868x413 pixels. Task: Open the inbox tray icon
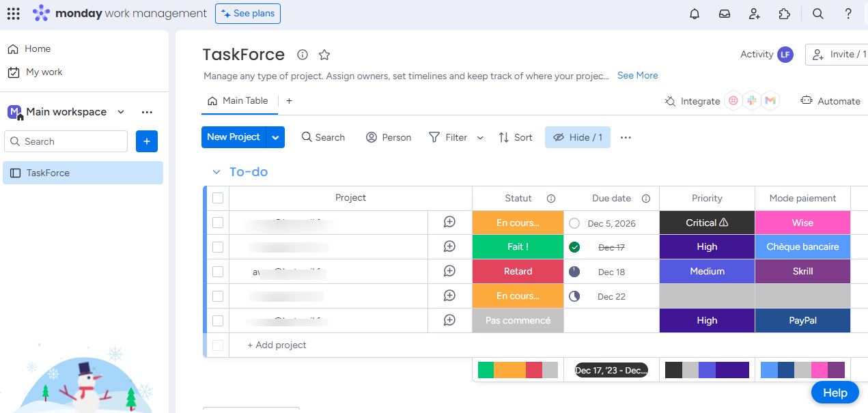point(725,14)
